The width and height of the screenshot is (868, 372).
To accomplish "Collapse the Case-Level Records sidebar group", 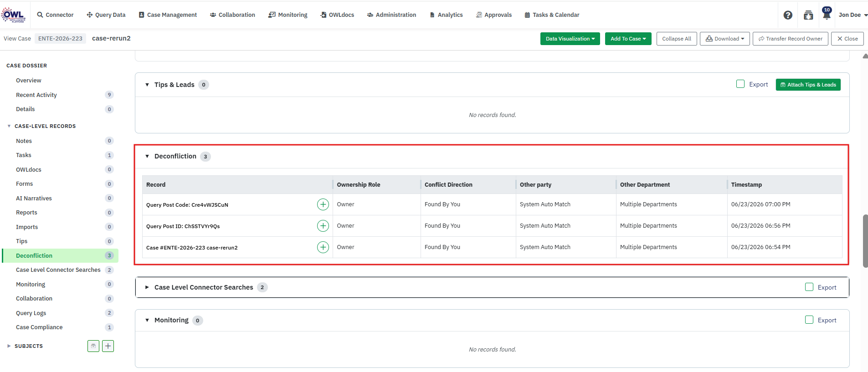I will 9,126.
